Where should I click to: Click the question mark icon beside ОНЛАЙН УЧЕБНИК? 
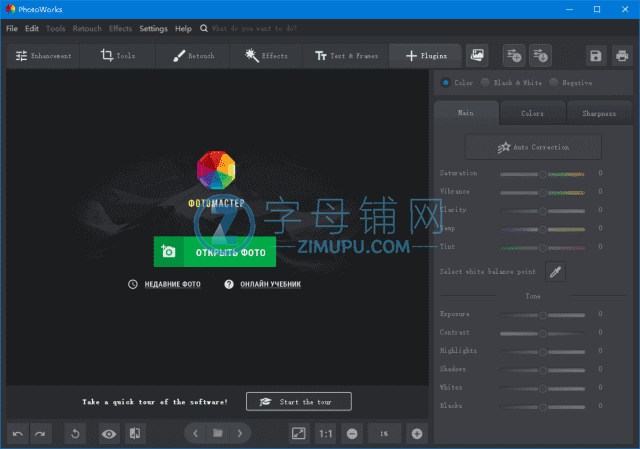pyautogui.click(x=229, y=284)
